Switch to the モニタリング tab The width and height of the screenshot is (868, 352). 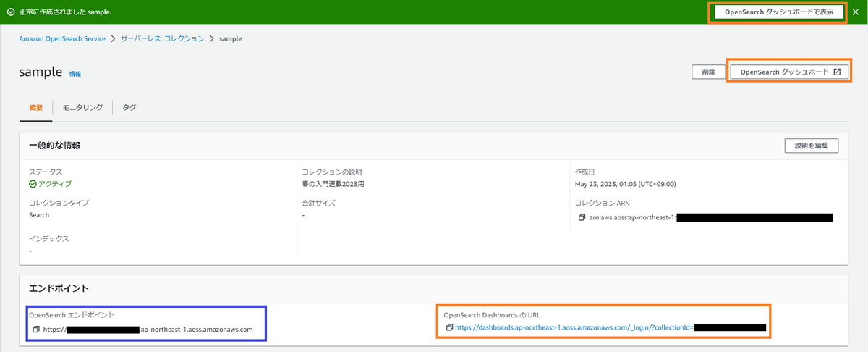pyautogui.click(x=82, y=107)
